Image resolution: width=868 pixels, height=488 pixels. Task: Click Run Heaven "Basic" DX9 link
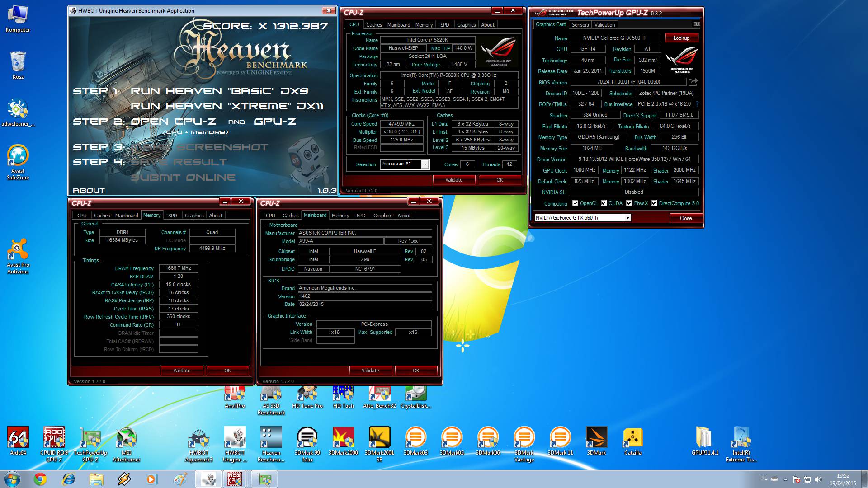click(x=219, y=91)
